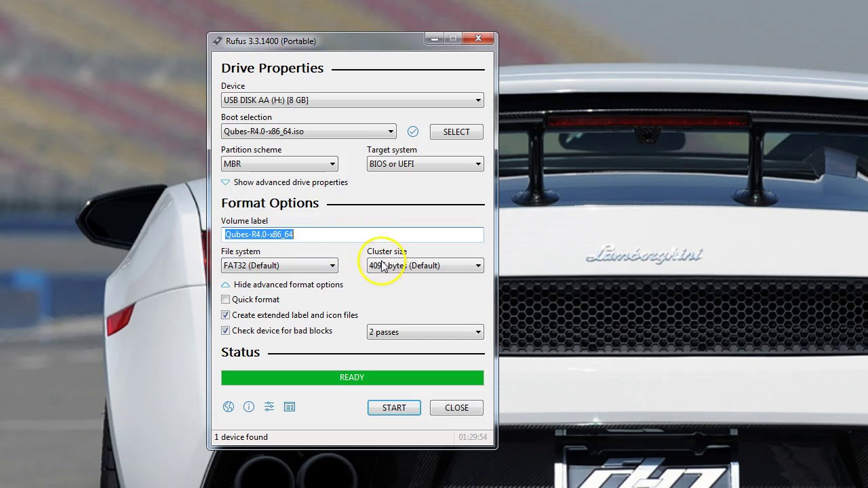Click the 01:29:54 timer in status bar

coord(473,437)
